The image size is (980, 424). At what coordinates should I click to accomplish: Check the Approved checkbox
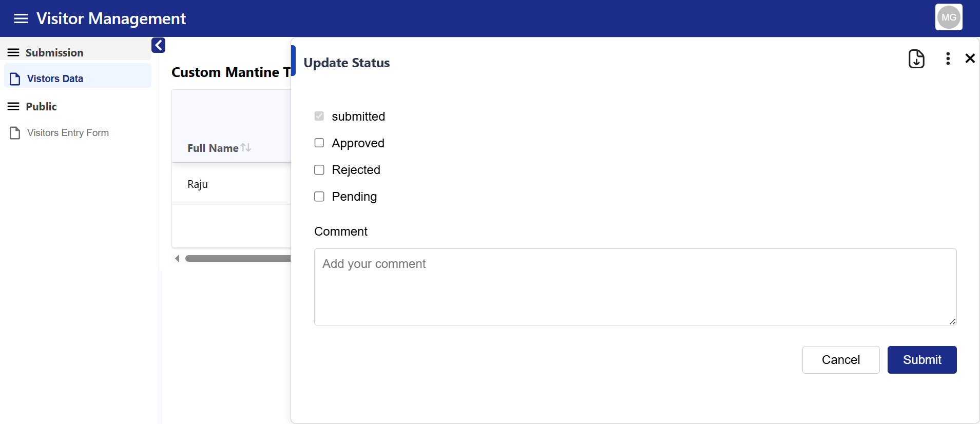click(319, 143)
